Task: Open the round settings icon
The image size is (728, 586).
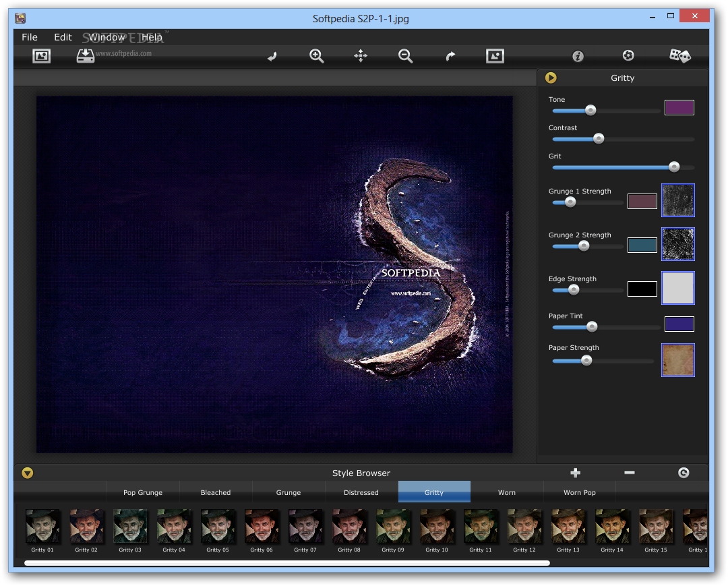Action: point(628,56)
